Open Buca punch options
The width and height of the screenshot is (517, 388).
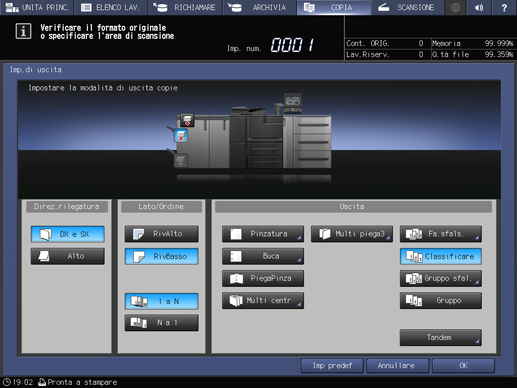[263, 256]
